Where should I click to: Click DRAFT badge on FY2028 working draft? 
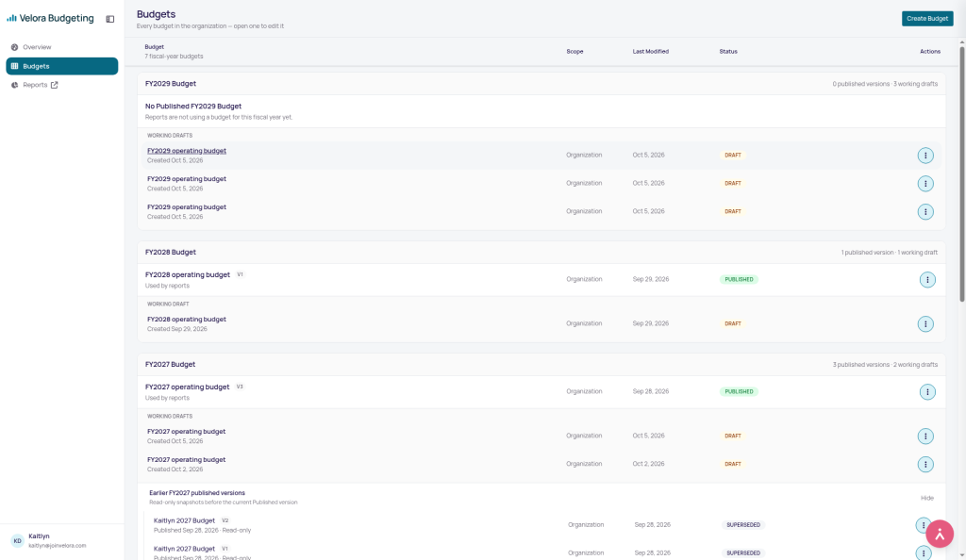(x=732, y=323)
